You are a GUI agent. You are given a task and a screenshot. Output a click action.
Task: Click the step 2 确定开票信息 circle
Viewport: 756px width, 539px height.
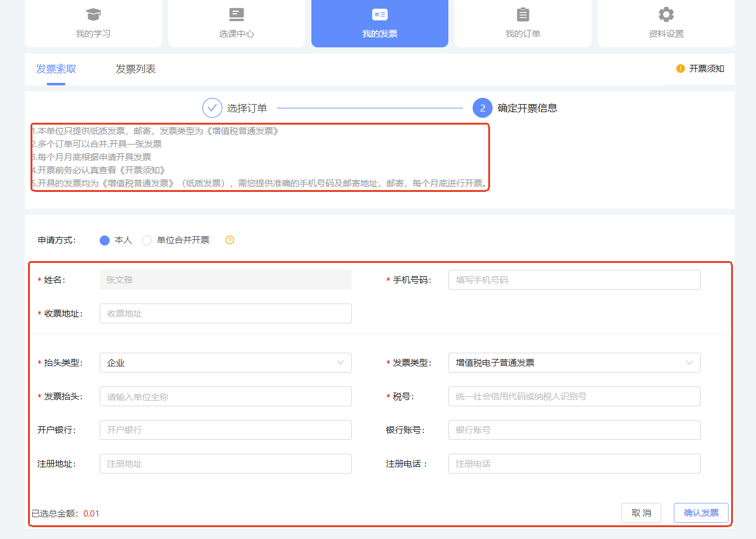coord(483,108)
